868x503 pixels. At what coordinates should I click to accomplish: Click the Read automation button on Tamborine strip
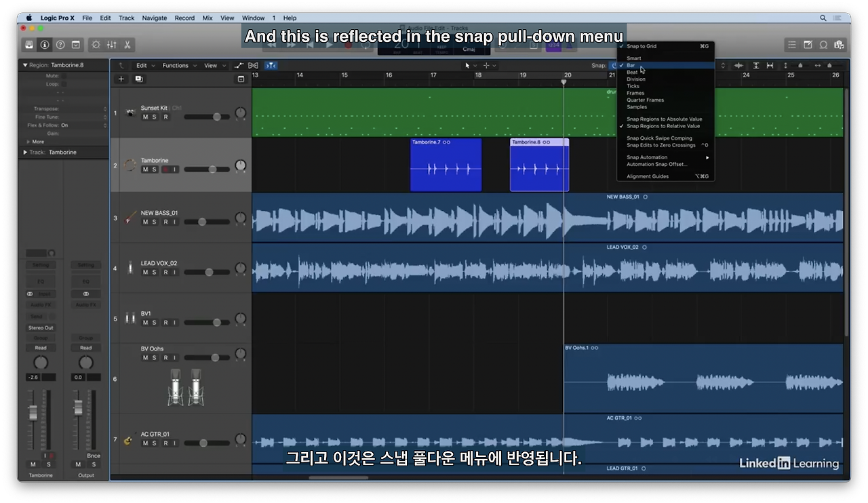coord(41,348)
